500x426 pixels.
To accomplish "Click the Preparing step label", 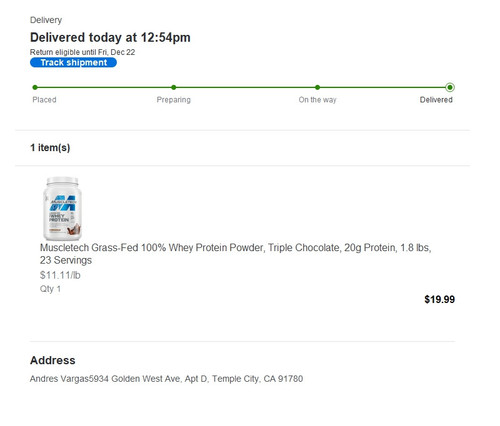I will 174,100.
